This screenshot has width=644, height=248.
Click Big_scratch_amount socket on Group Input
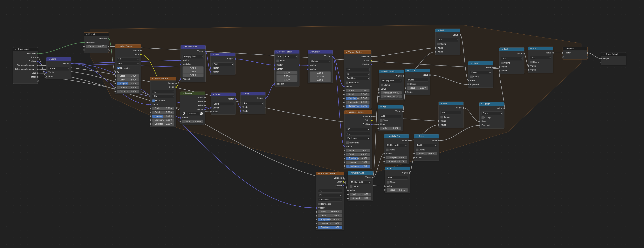pos(38,65)
